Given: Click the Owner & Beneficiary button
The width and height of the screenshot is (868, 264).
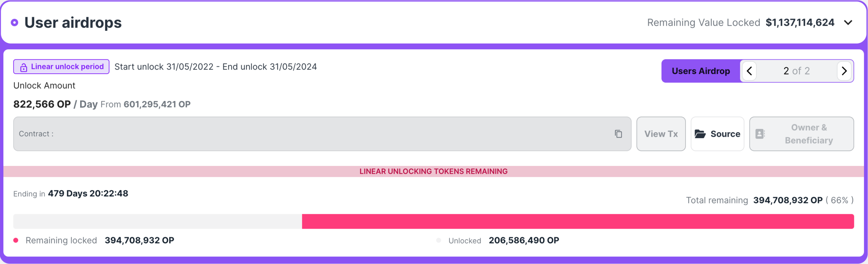Looking at the screenshot, I should (801, 134).
